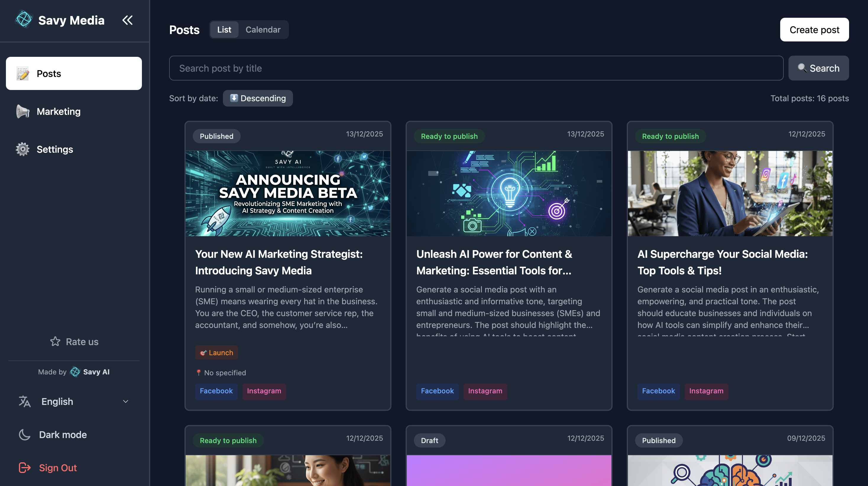Switch to the Calendar tab
Image resolution: width=868 pixels, height=486 pixels.
pyautogui.click(x=263, y=29)
